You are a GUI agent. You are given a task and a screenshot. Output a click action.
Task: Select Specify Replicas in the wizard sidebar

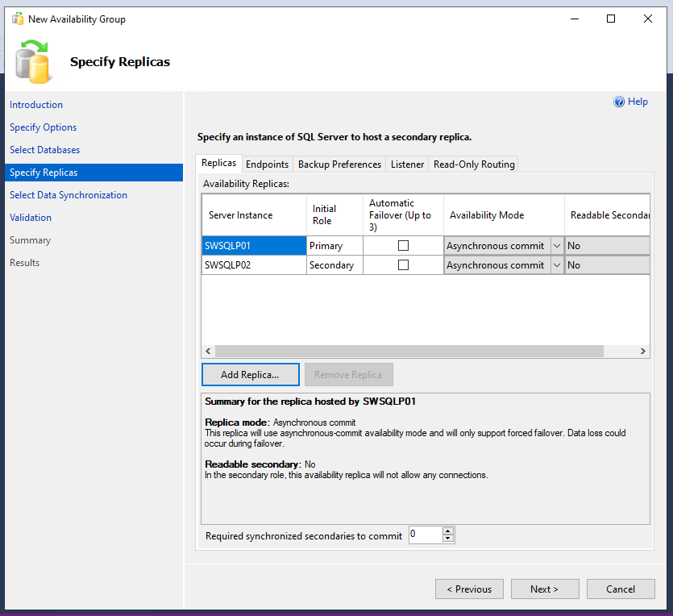coord(93,173)
